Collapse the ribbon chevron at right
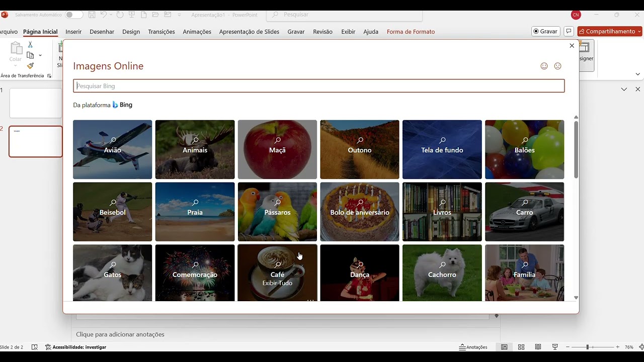 coord(637,74)
